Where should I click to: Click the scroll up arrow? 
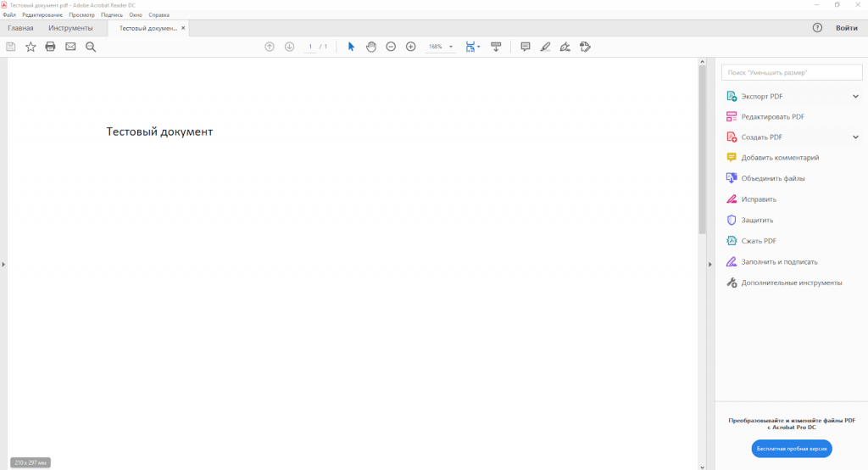(703, 62)
